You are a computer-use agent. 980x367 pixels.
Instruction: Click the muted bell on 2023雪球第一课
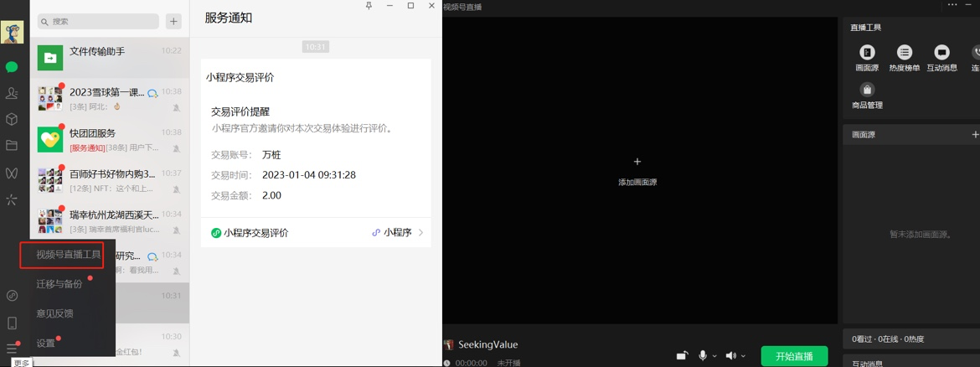pos(177,107)
